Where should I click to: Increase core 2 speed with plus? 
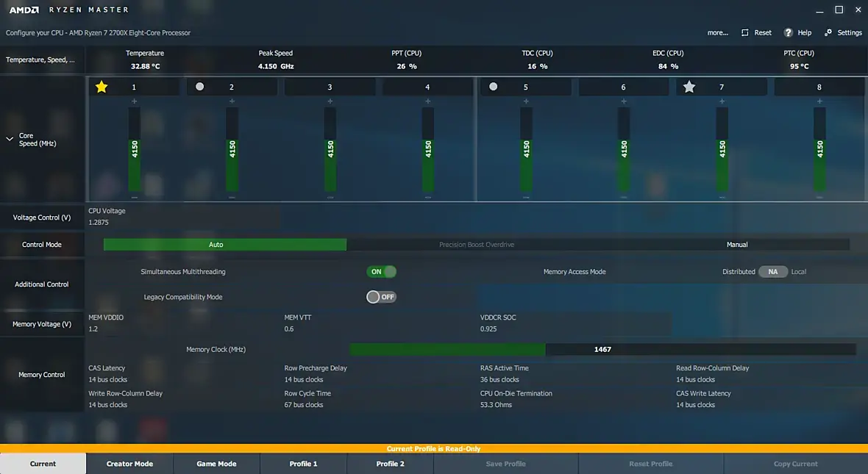232,101
